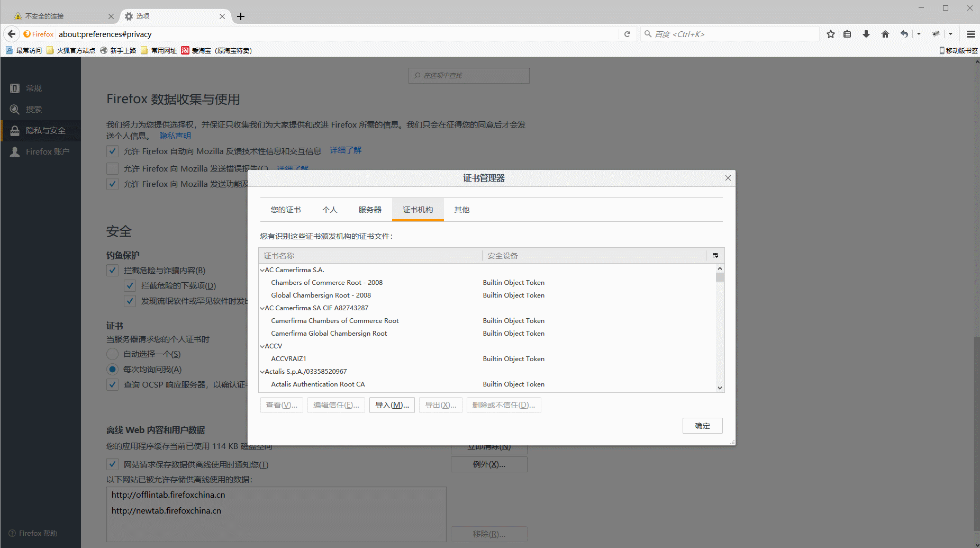The width and height of the screenshot is (980, 548).
Task: Select the ACCVRAIZ1 certificate row
Action: tap(487, 359)
